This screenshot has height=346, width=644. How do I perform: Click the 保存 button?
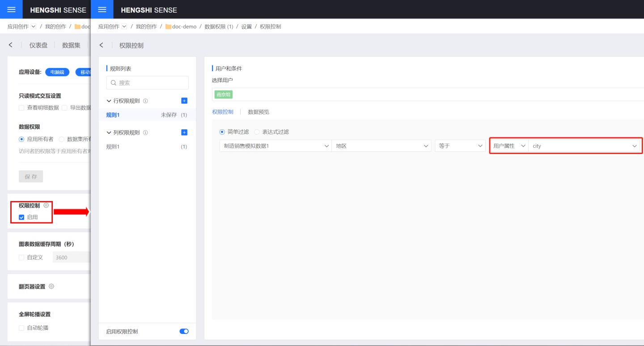coord(31,176)
